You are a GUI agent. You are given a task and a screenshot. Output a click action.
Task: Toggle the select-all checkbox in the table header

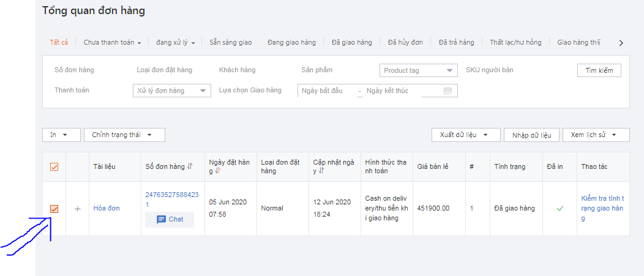[x=54, y=167]
